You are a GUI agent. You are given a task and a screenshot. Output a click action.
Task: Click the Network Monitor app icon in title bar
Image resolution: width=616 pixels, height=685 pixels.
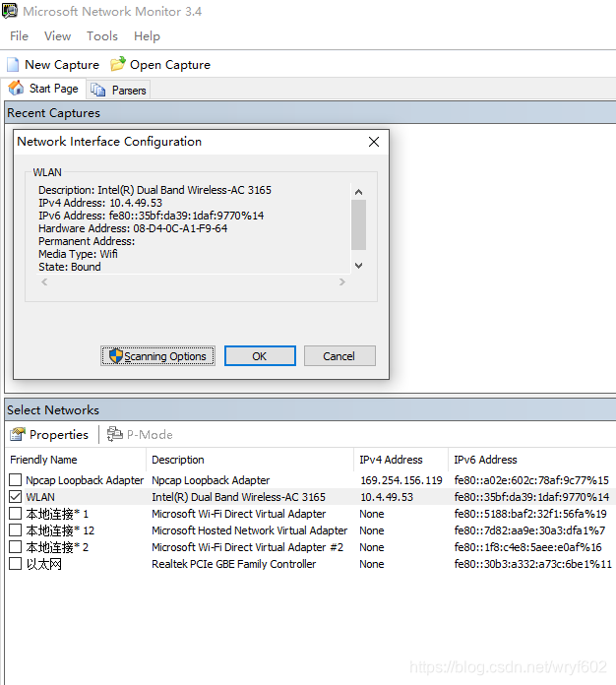[x=10, y=11]
